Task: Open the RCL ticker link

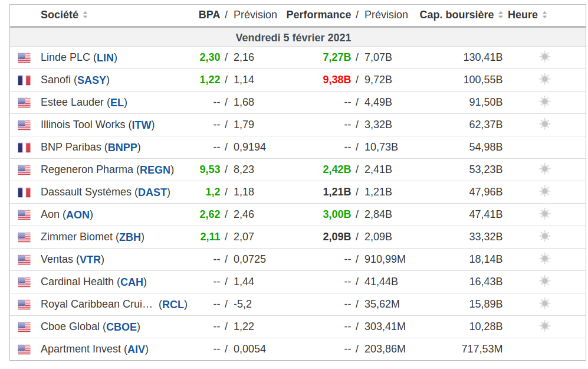Action: tap(173, 304)
